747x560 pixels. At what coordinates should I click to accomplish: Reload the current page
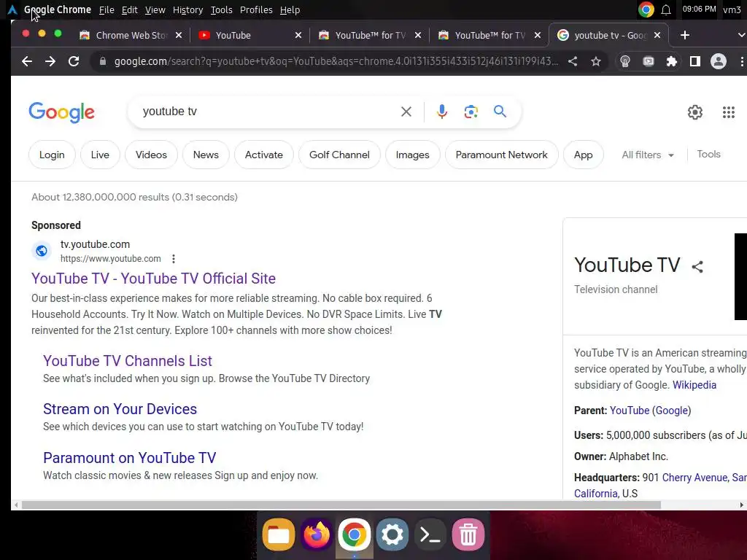click(74, 61)
